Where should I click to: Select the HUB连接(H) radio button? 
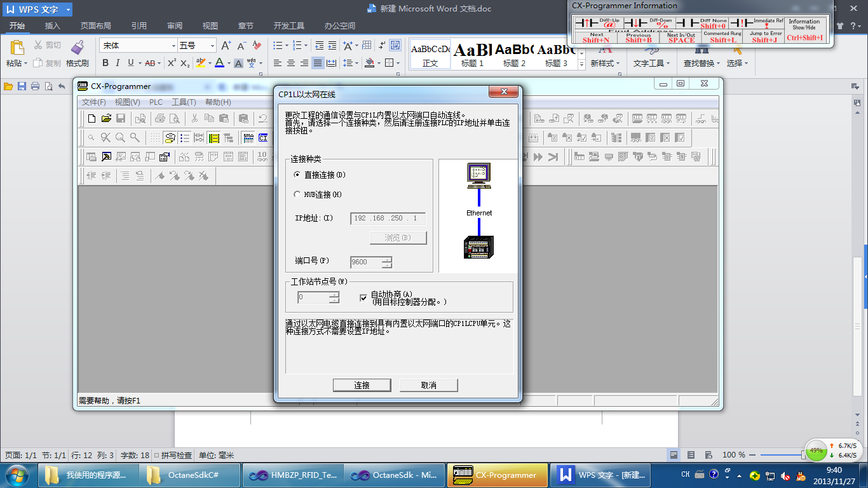tap(297, 194)
